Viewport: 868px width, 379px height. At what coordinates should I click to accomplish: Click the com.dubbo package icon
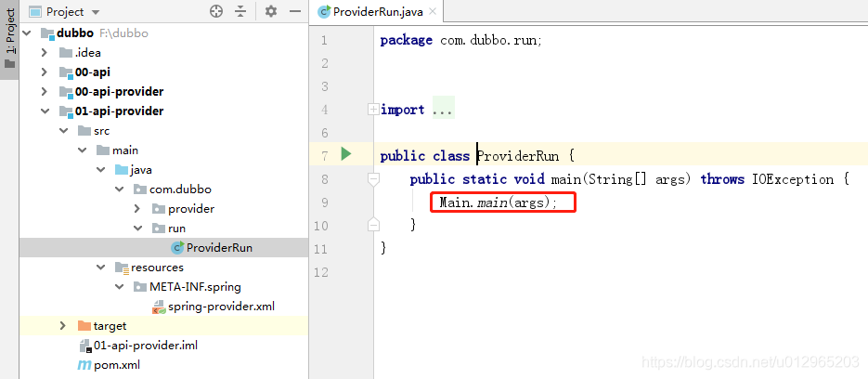tap(140, 189)
